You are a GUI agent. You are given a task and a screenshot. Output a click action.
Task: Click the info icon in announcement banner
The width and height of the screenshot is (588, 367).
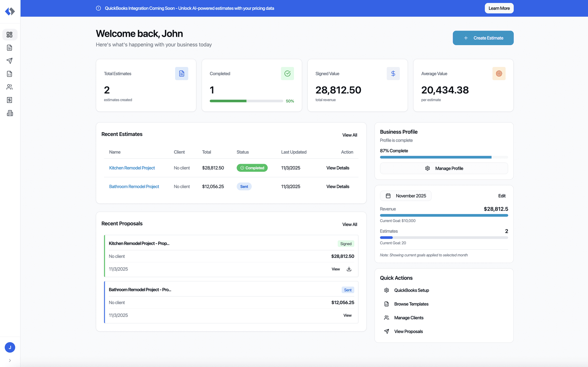[98, 8]
